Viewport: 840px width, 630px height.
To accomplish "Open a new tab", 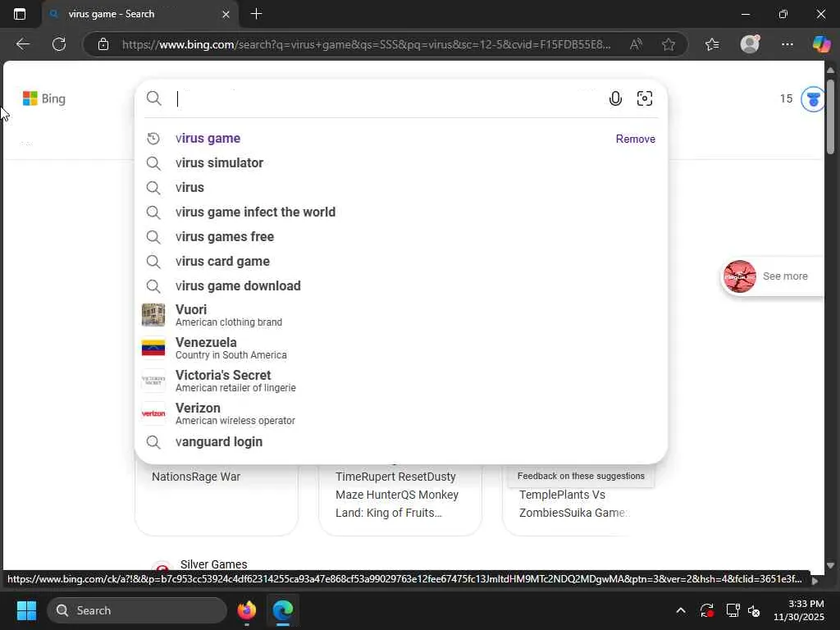I will (x=256, y=14).
